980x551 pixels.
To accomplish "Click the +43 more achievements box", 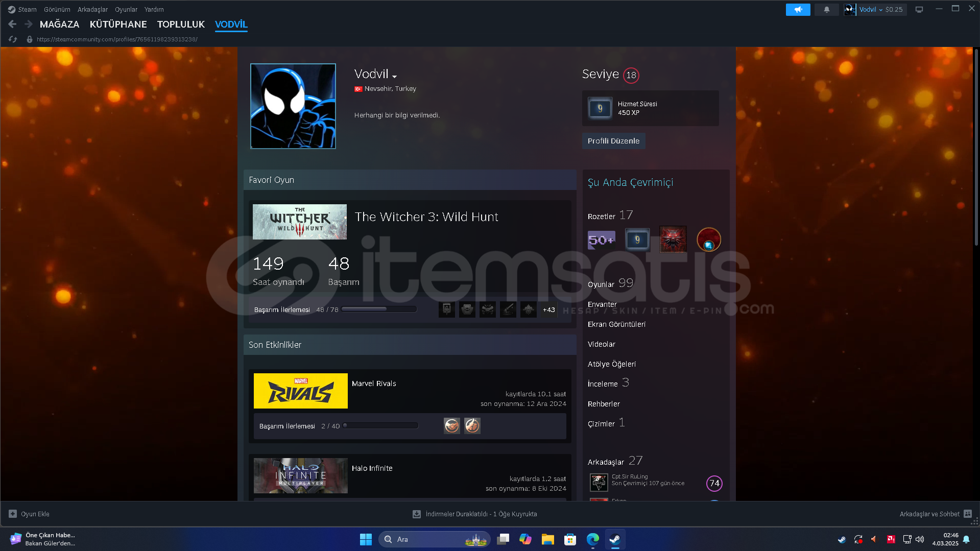I will tap(548, 309).
